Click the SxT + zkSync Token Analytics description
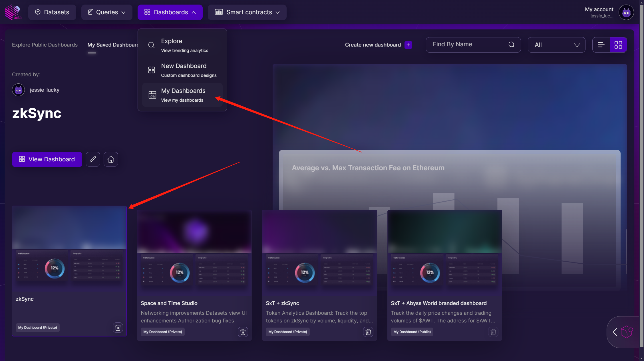The width and height of the screenshot is (644, 361). [x=319, y=317]
